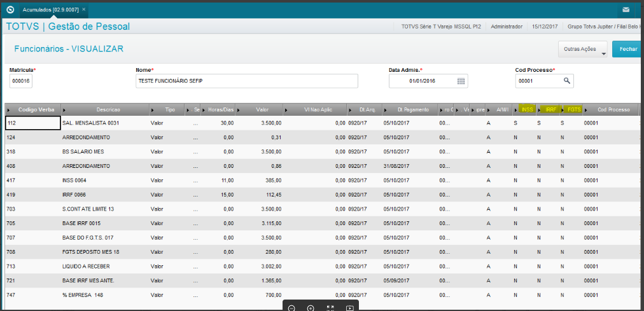Click the Data Admis. date field
644x311 pixels.
(428, 81)
